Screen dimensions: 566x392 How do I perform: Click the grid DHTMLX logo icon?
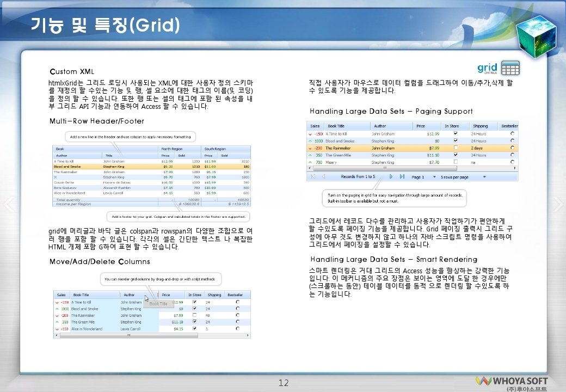click(x=499, y=68)
